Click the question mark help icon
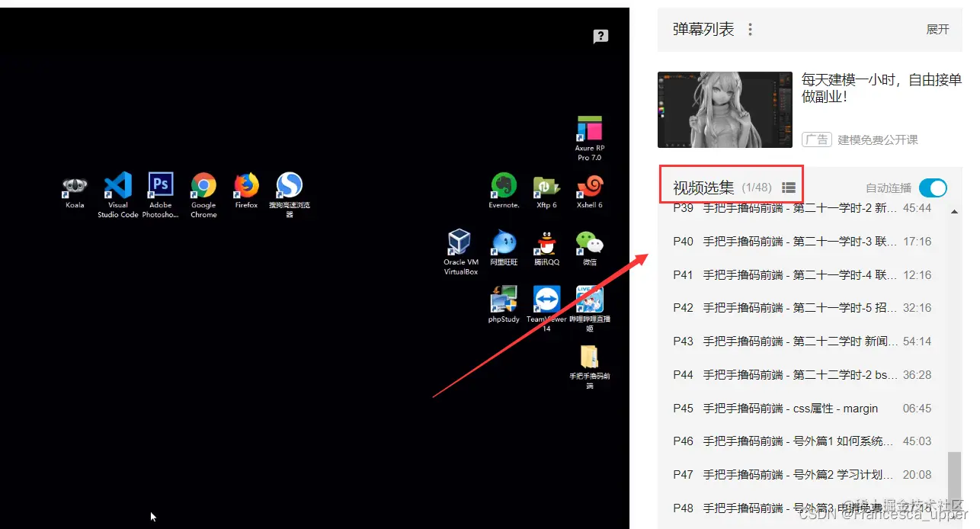Screen dimensions: 980x529 [x=600, y=36]
